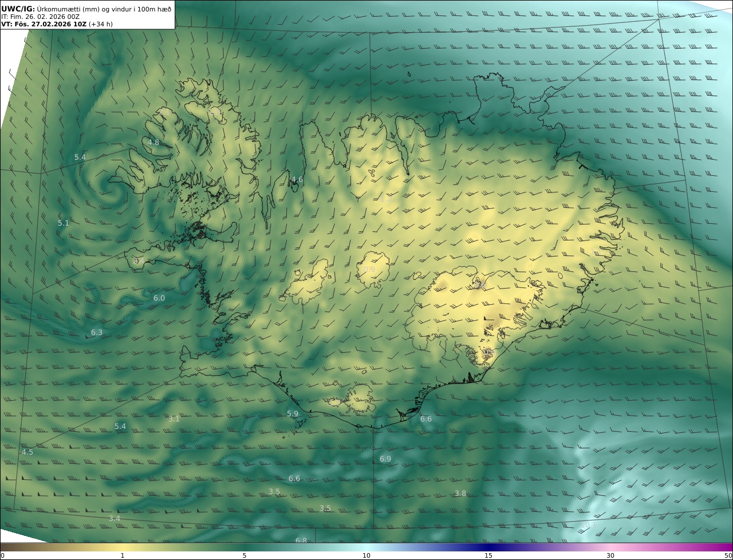
Task: Select the 5.9 value label on the map
Action: click(x=293, y=413)
